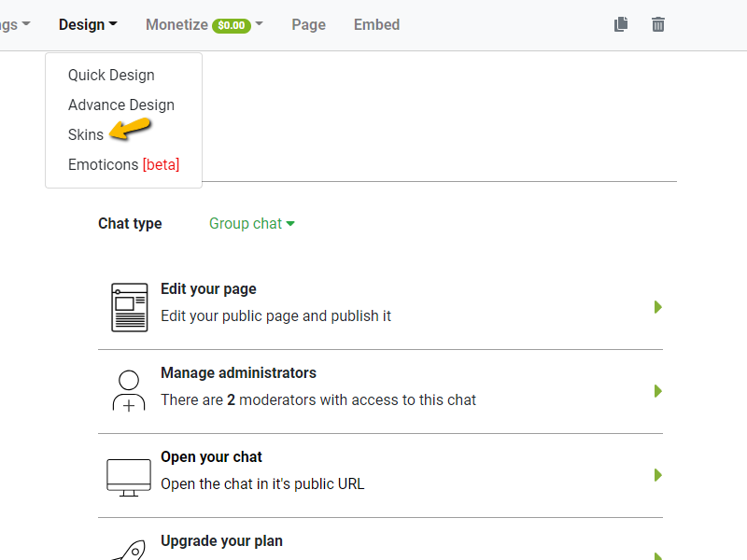Click the Edit your page document icon
The image size is (747, 560).
(129, 307)
